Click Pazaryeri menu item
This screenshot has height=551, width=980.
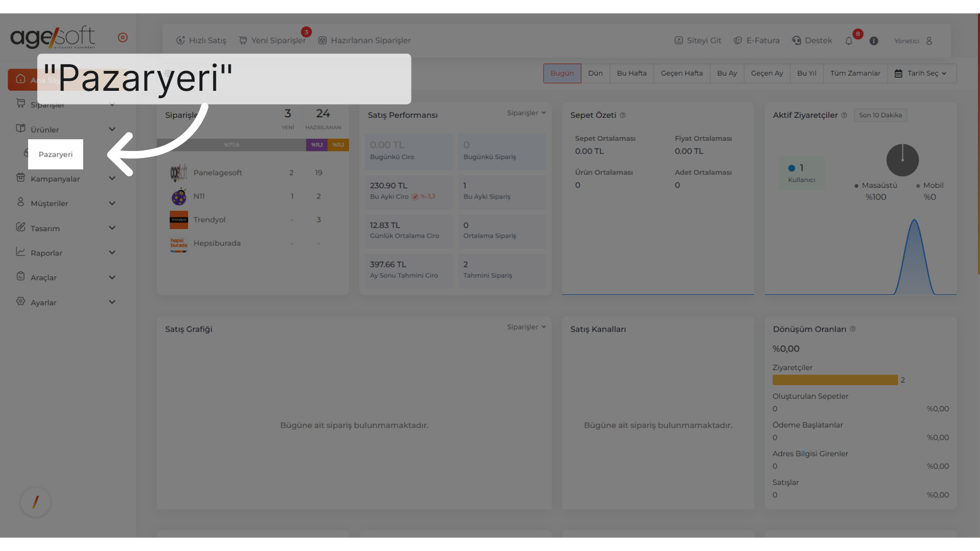coord(56,154)
